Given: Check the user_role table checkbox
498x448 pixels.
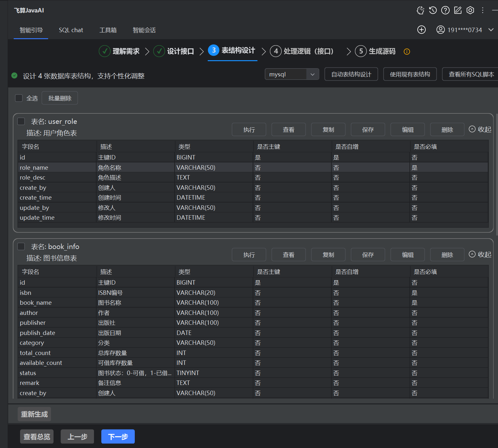Looking at the screenshot, I should [21, 121].
